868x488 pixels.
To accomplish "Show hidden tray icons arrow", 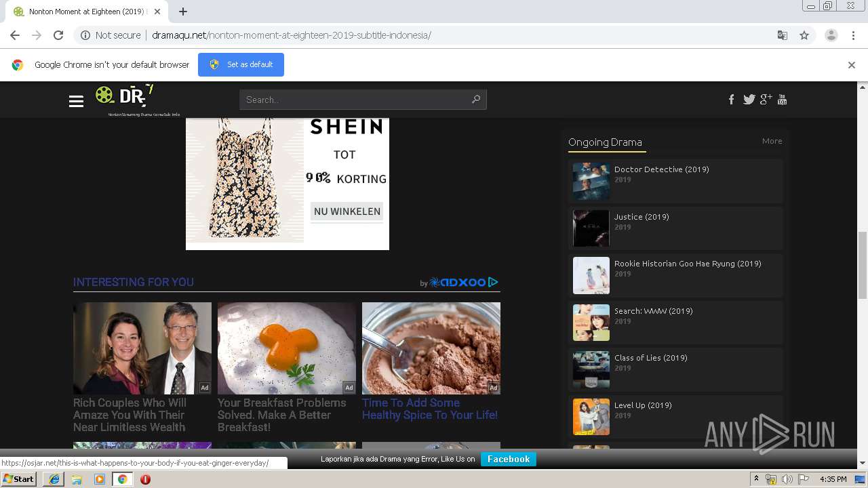I will tap(757, 479).
